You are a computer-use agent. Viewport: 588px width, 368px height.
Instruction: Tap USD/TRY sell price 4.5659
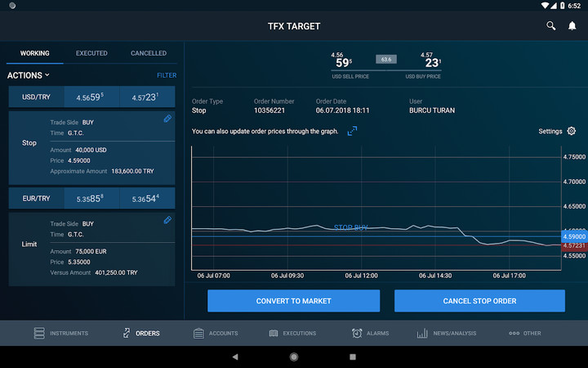(x=91, y=96)
